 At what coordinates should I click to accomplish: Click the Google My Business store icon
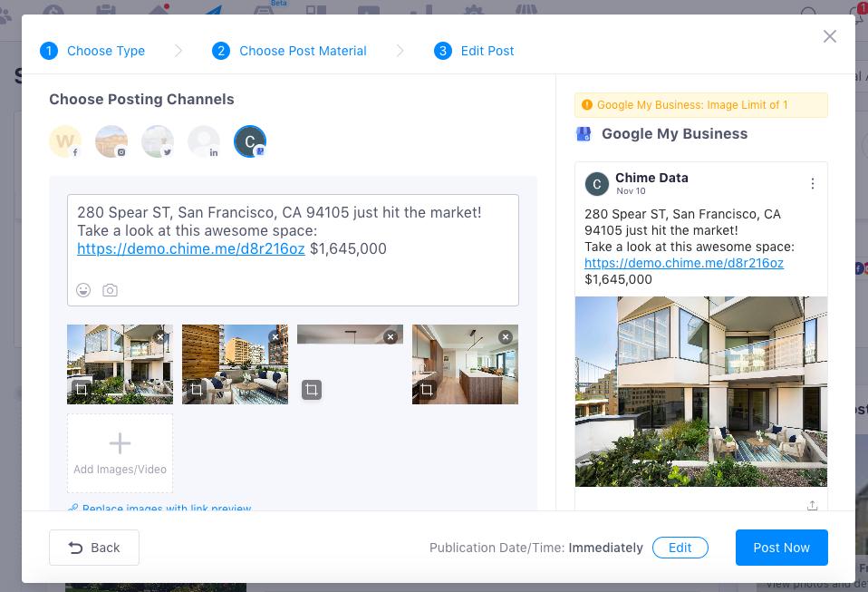pos(583,134)
